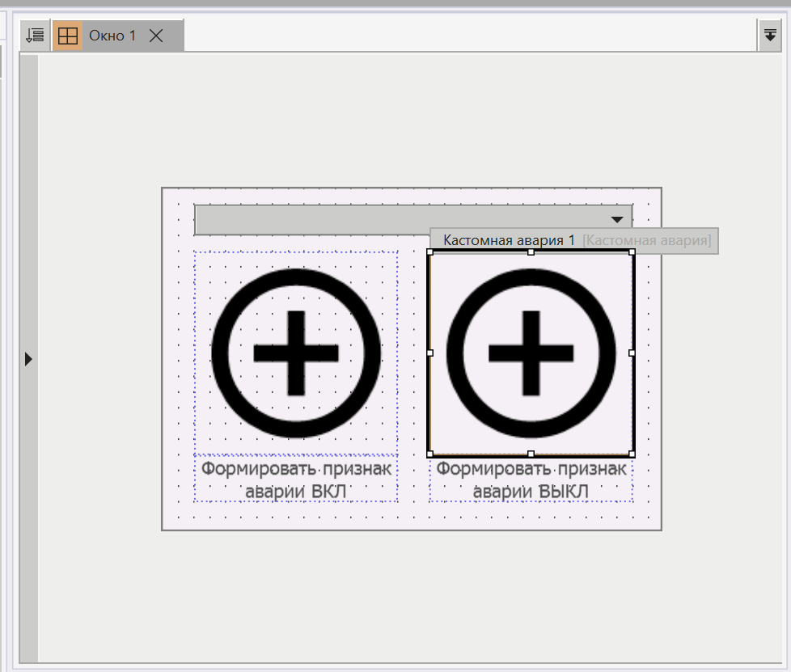The height and width of the screenshot is (672, 791).
Task: Click the tooltip label 'Кастомная авария 1'
Action: pyautogui.click(x=508, y=240)
